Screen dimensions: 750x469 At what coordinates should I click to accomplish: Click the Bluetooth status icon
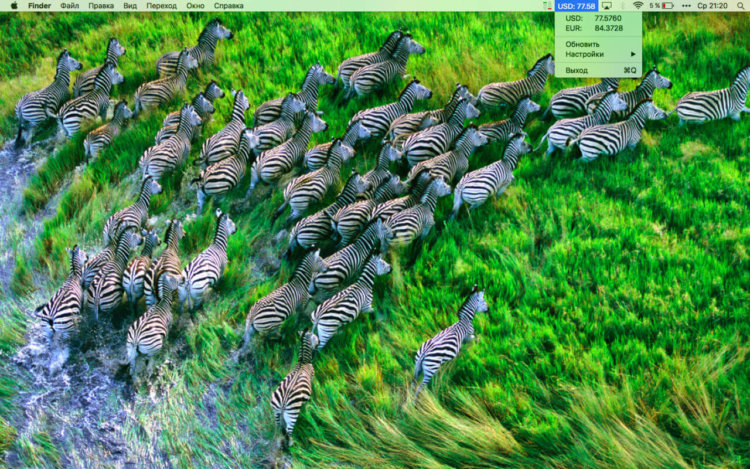coord(623,5)
